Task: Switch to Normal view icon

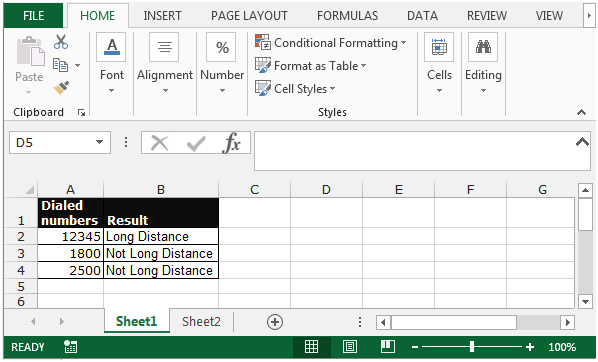Action: point(311,347)
